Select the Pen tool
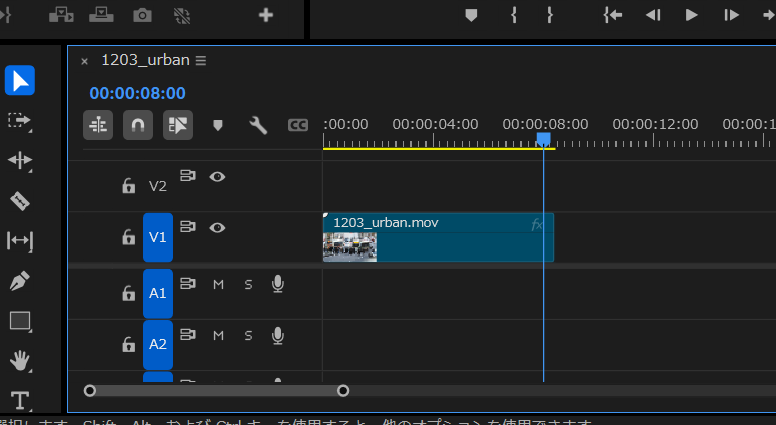The width and height of the screenshot is (776, 425). click(x=20, y=281)
